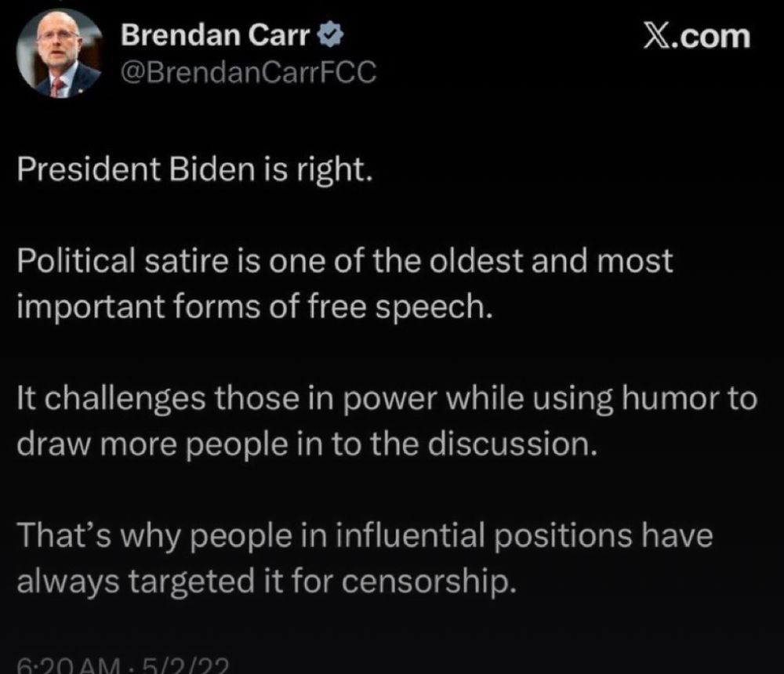This screenshot has width=784, height=674.
Task: Open Brendan Carr's profile picture
Action: (59, 53)
